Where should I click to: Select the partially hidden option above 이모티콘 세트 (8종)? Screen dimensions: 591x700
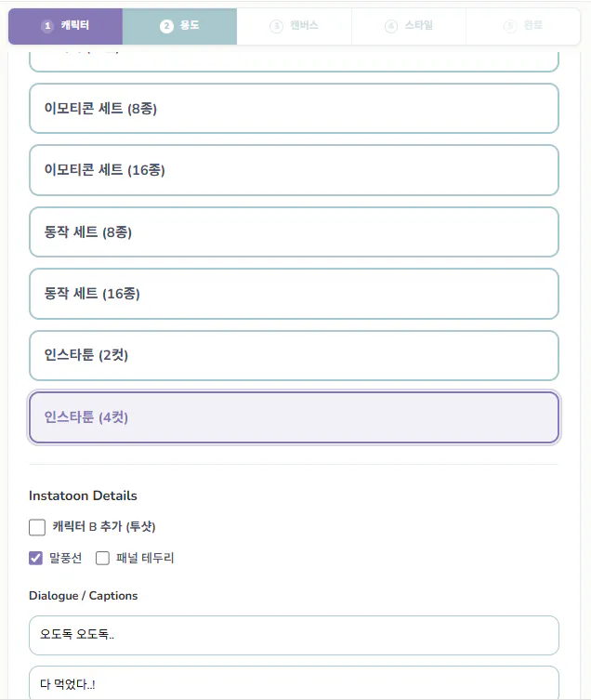[x=294, y=62]
